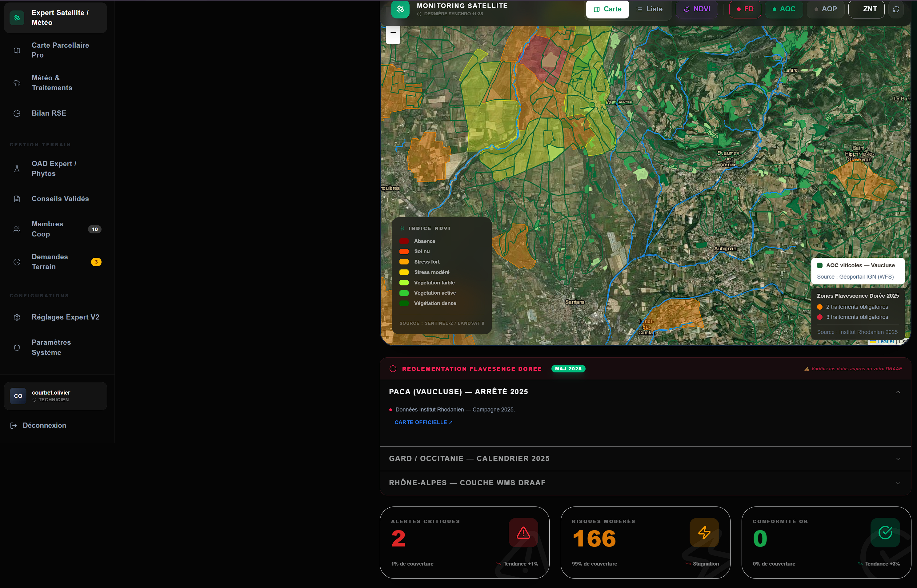The width and height of the screenshot is (917, 588).
Task: Click the Demandes Terrain yellow badge 3
Action: [x=96, y=262]
